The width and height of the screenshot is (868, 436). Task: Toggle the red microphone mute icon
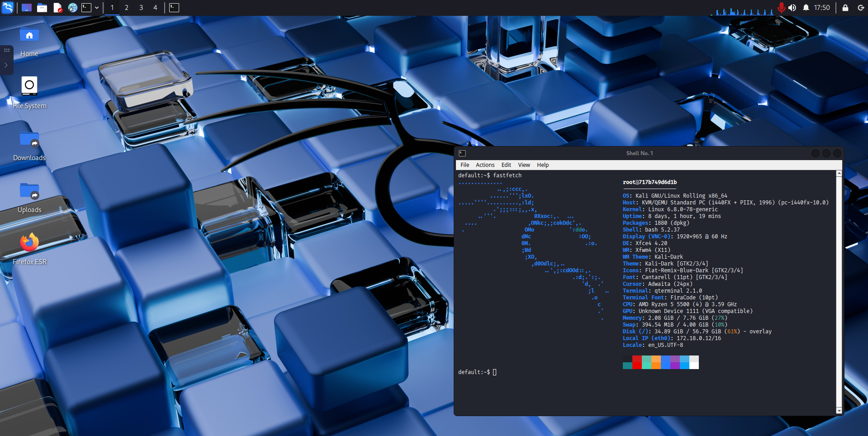pyautogui.click(x=781, y=8)
